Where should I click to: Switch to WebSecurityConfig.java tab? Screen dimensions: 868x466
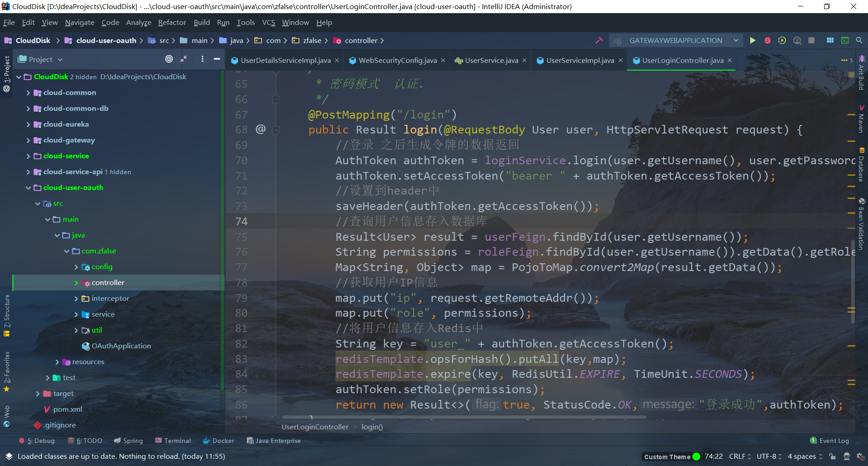pyautogui.click(x=397, y=60)
